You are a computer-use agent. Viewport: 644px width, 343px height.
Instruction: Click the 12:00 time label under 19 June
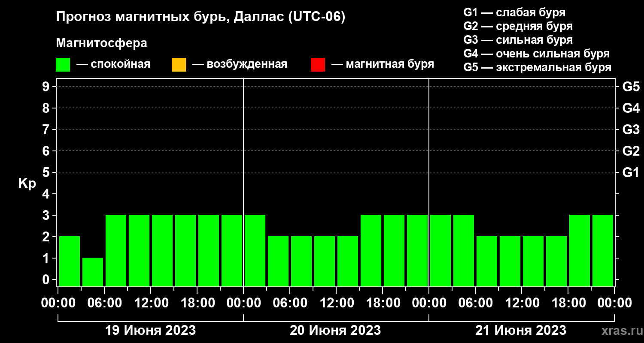coord(151,303)
